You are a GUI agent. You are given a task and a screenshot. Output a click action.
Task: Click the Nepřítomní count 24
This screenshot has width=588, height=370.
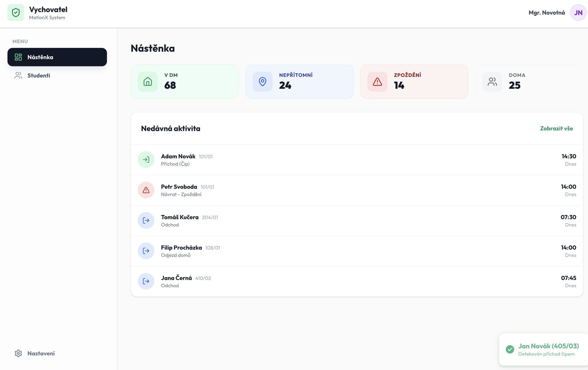pyautogui.click(x=285, y=85)
